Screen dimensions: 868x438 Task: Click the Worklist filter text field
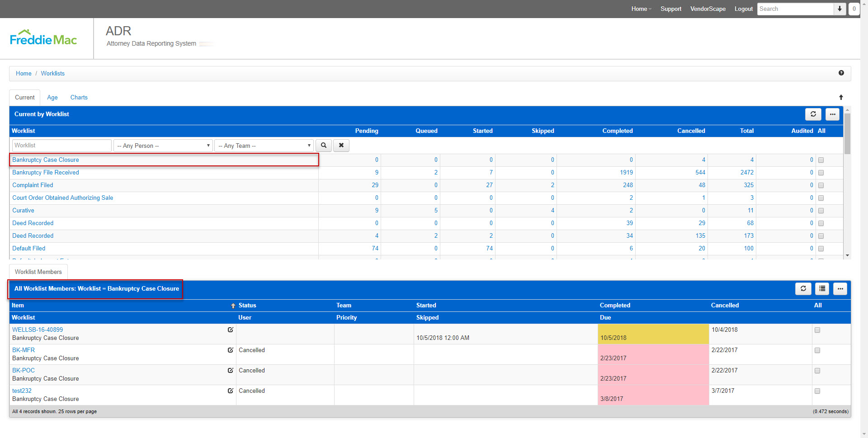pos(61,146)
